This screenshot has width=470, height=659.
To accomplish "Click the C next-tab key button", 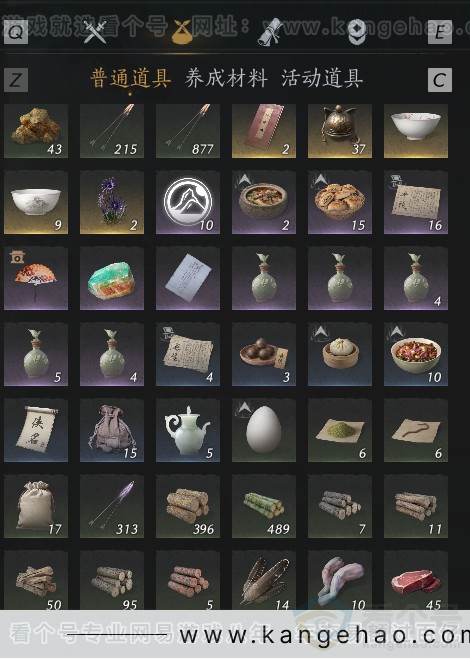I will point(440,80).
